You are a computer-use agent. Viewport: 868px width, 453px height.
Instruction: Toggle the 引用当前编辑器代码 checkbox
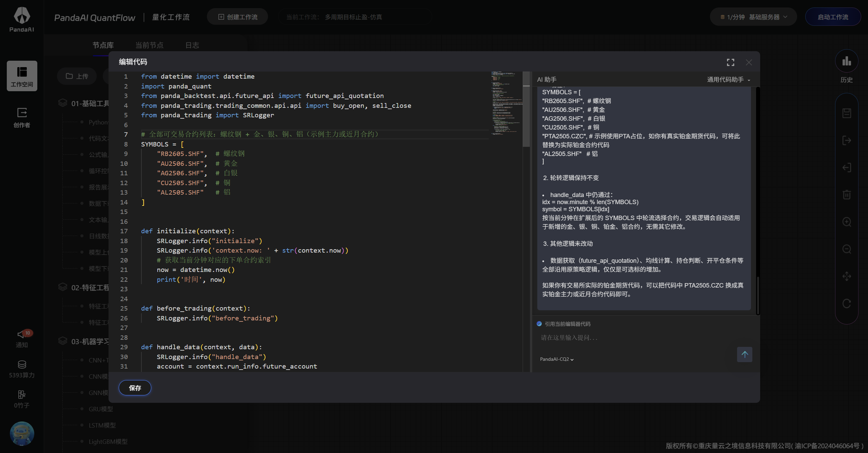click(x=539, y=324)
